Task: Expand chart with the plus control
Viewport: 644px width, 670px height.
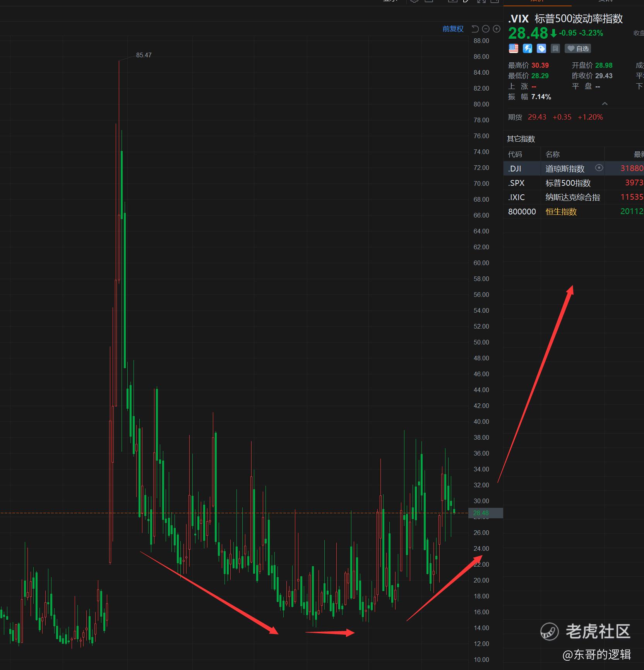Action: (496, 29)
